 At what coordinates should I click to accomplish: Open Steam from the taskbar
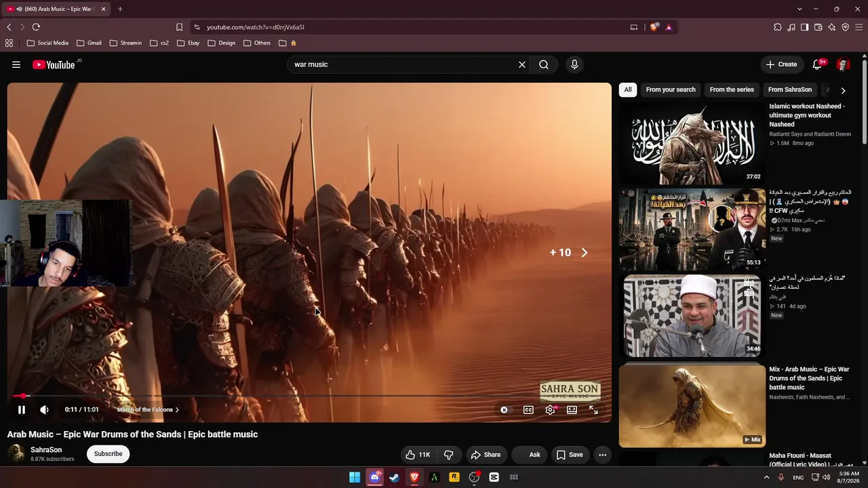[x=394, y=477]
